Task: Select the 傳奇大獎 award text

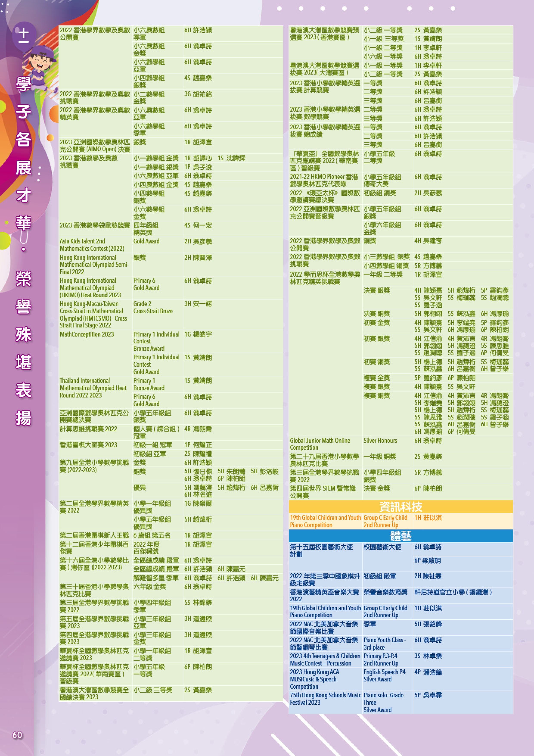Action: pos(376,184)
